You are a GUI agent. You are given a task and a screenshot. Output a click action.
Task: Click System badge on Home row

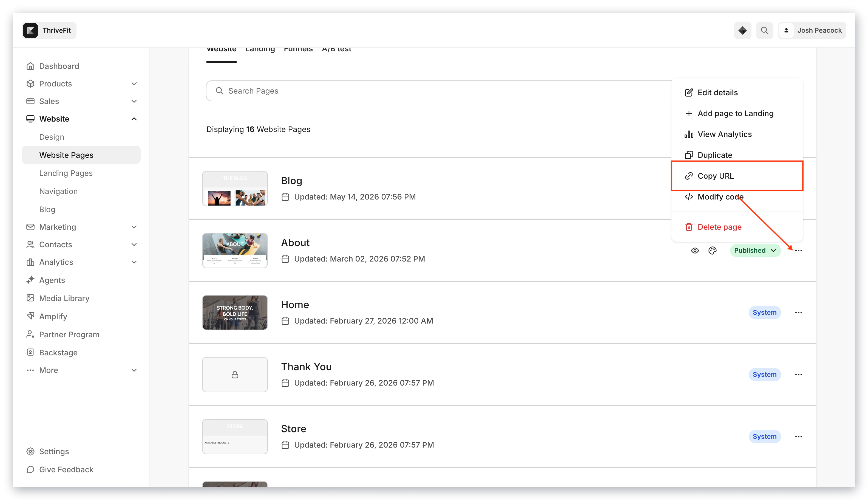coord(764,313)
